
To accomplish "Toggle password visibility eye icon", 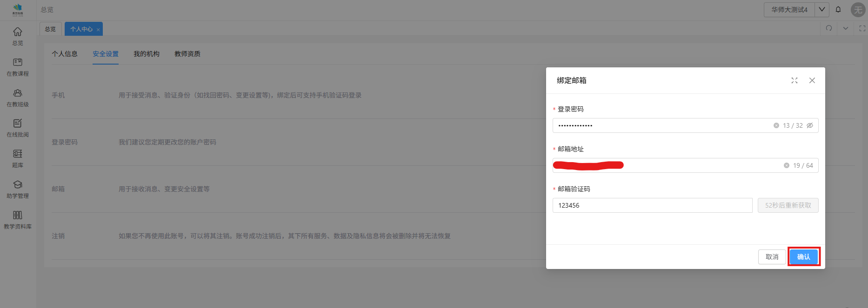I will (x=810, y=125).
